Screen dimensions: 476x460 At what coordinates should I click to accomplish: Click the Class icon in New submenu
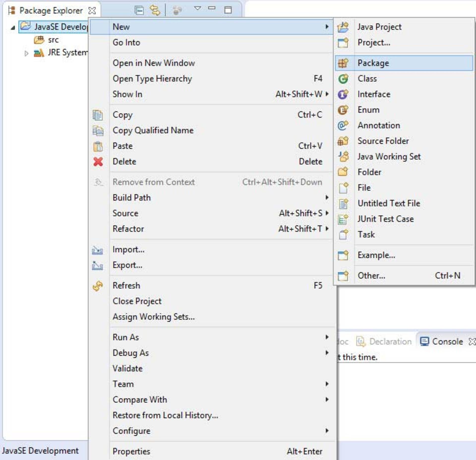(x=343, y=79)
